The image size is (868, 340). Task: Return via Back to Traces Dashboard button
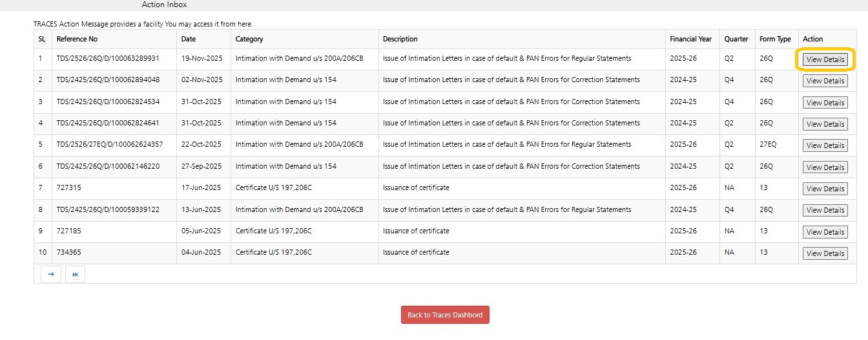pyautogui.click(x=445, y=315)
